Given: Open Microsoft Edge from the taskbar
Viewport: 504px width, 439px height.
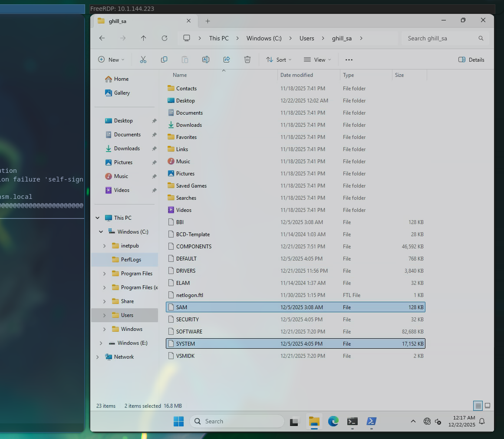Looking at the screenshot, I should tap(333, 421).
